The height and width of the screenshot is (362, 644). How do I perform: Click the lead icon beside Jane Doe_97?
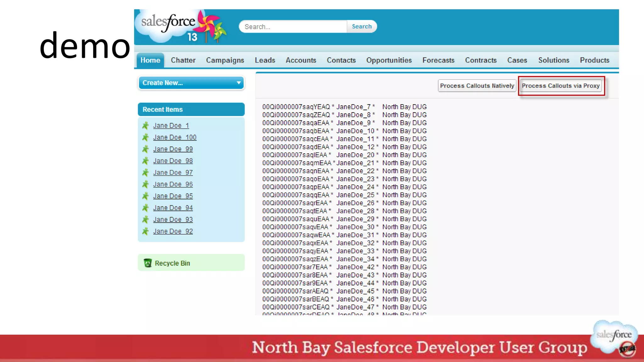pos(145,173)
